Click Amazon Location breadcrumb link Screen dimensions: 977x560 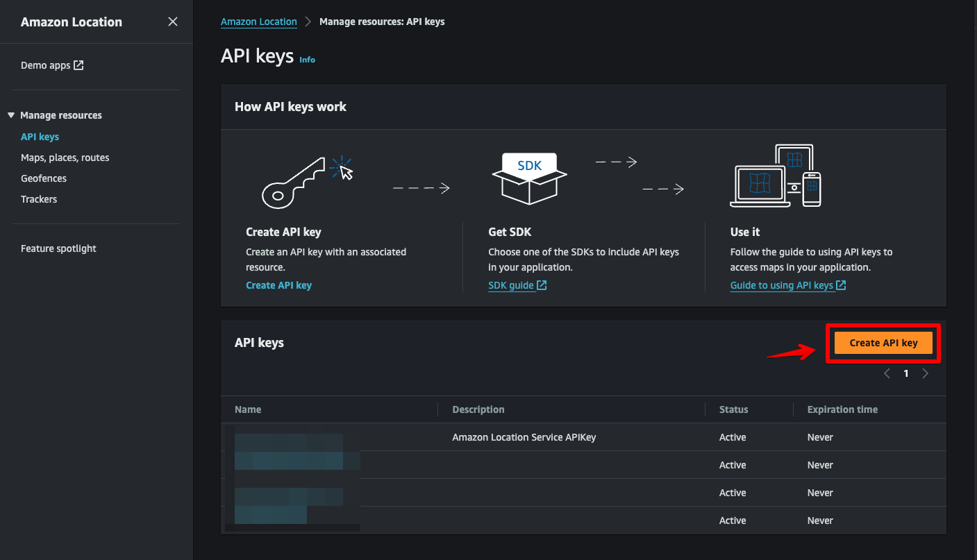[259, 22]
